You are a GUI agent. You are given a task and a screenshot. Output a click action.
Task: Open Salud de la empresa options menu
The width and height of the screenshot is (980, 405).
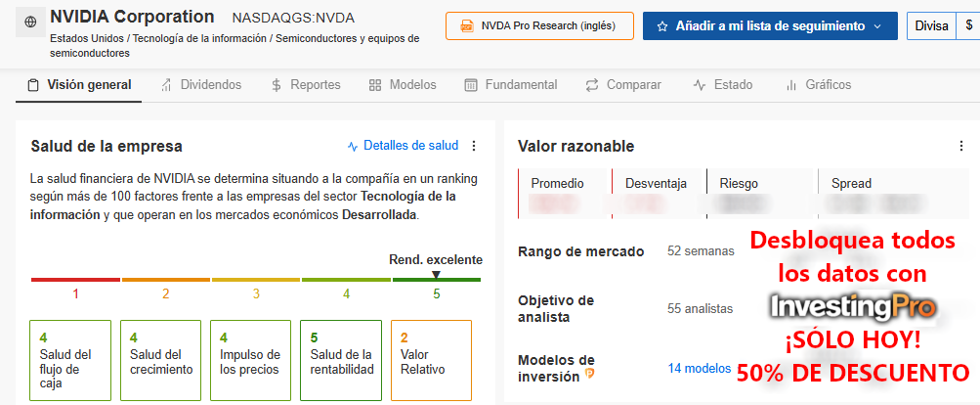tap(473, 146)
